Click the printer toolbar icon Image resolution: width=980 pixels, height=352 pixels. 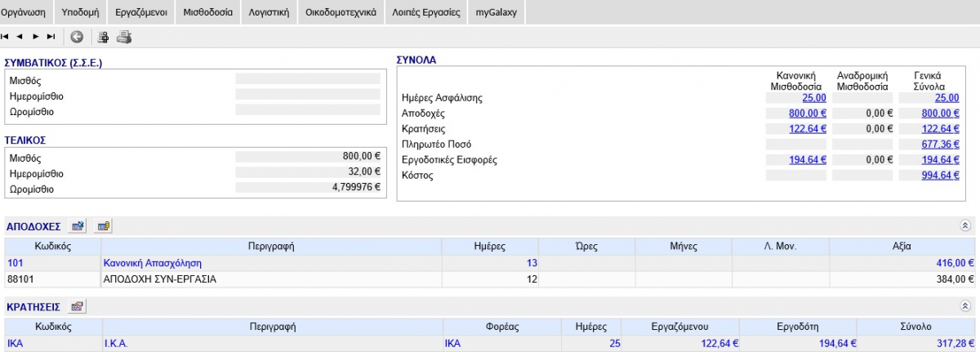coord(124,37)
